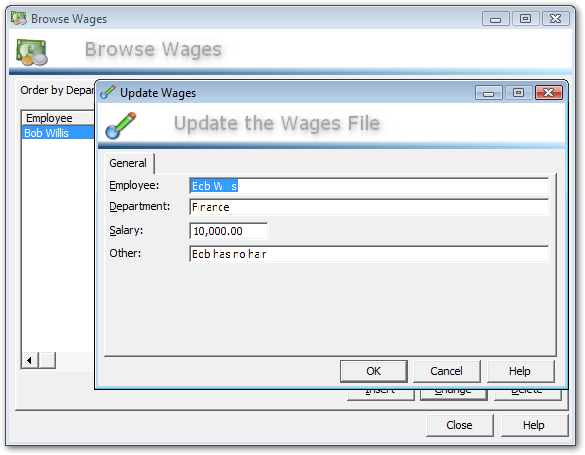This screenshot has height=455, width=585.
Task: Click the Employee input field
Action: click(369, 186)
